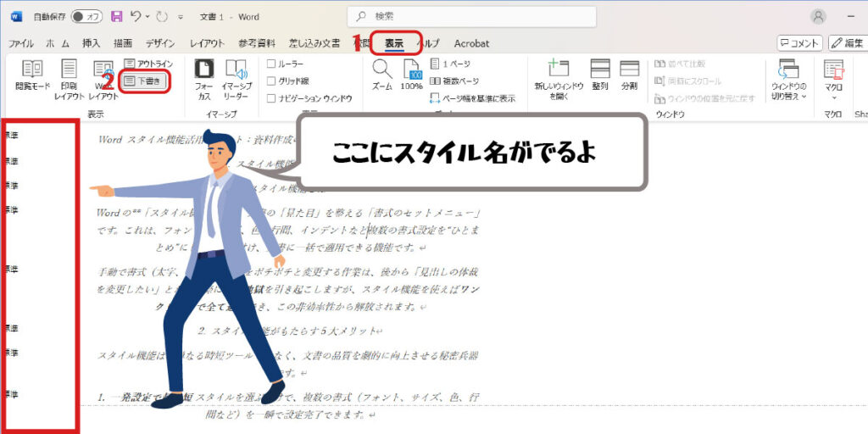Open the ズーム dialog
The image size is (868, 434).
(381, 75)
